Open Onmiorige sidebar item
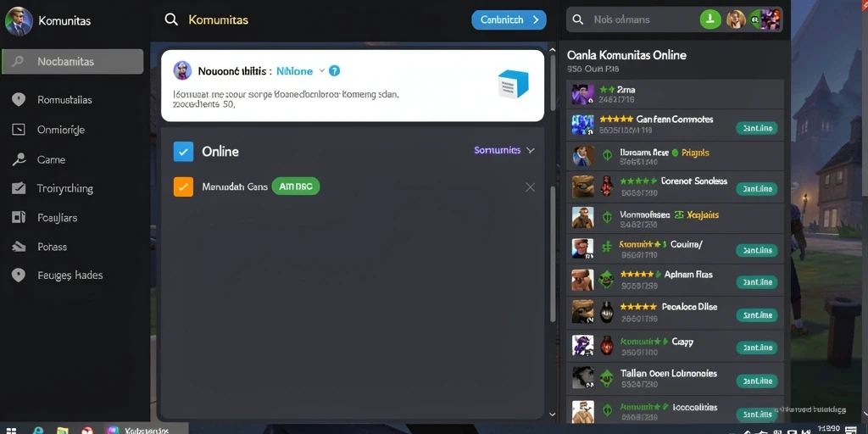This screenshot has height=434, width=868. click(x=61, y=130)
